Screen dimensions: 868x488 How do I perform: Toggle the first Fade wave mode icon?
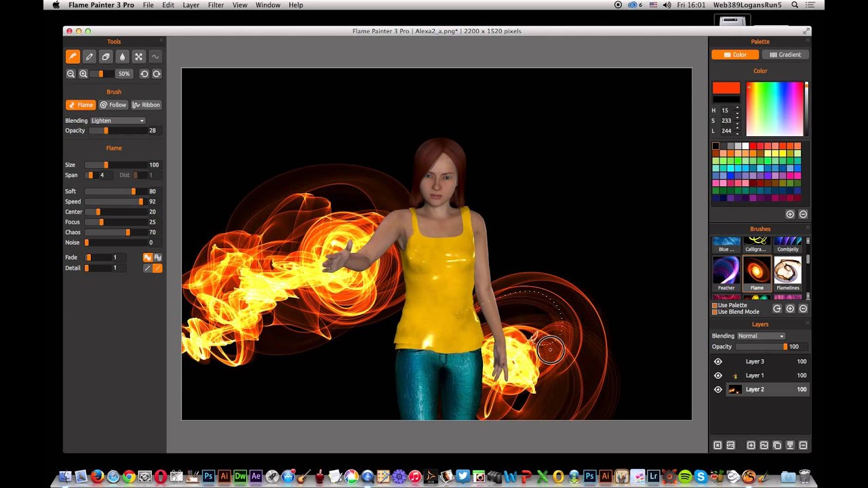pos(147,258)
